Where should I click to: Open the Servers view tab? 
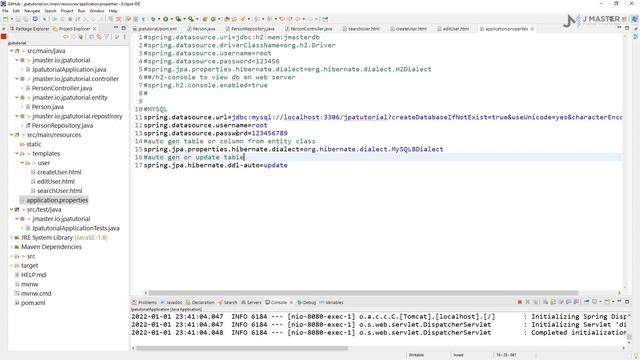[x=251, y=302]
